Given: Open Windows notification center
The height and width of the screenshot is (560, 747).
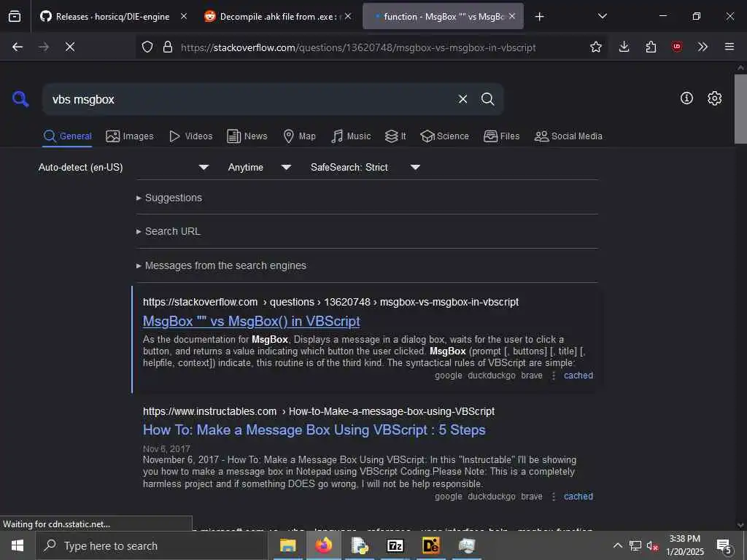Looking at the screenshot, I should click(724, 546).
